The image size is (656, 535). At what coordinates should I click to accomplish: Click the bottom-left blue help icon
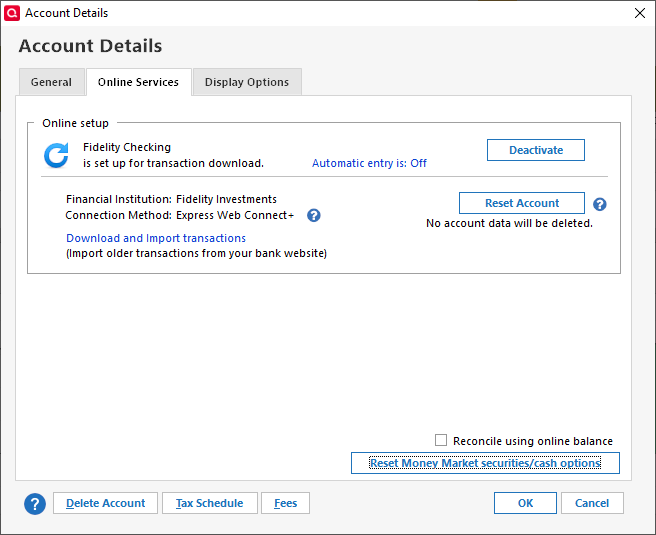35,503
